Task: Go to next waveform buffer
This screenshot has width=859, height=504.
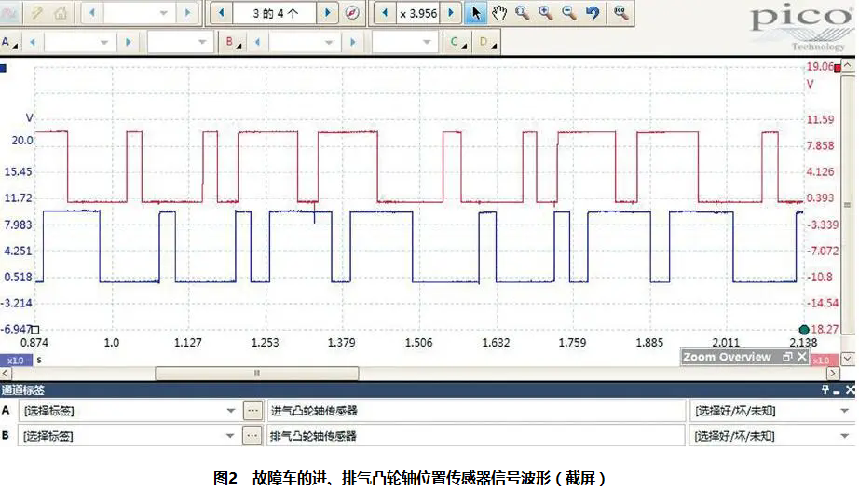Action: (x=328, y=13)
